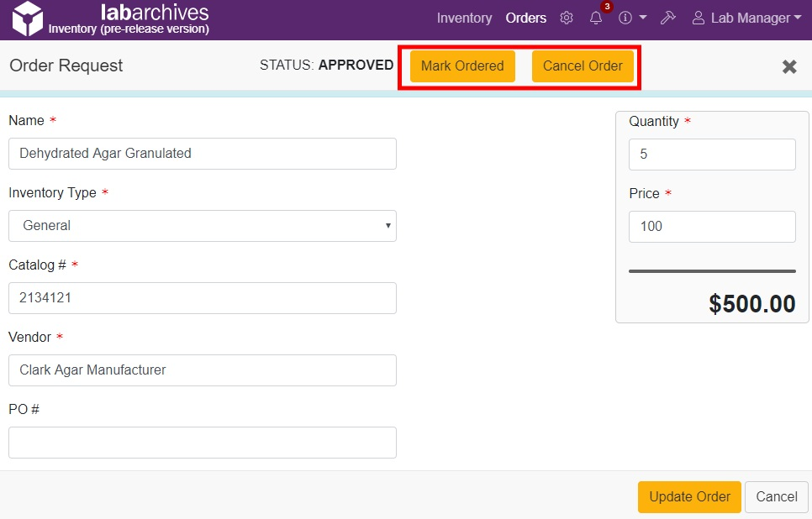Screen dimensions: 812x519
Task: Click into the Name input field
Action: point(203,154)
